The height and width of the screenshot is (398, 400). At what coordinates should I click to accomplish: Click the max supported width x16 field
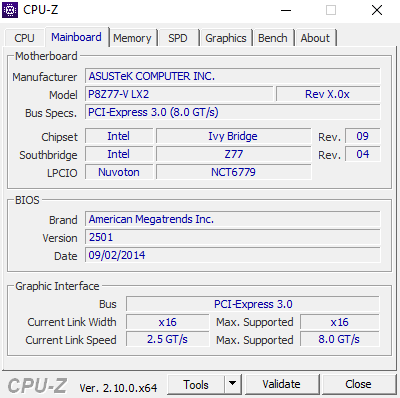(340, 322)
